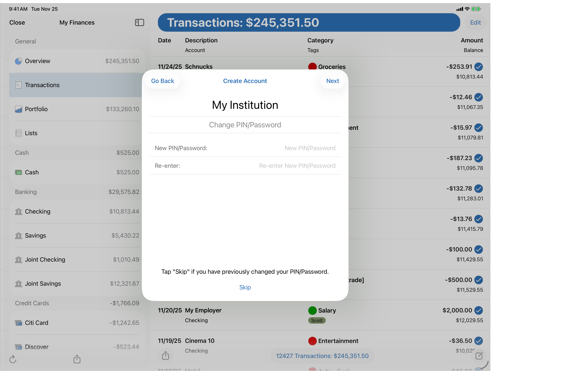Tap the share icon at sidebar bottom
The height and width of the screenshot is (374, 588).
(77, 359)
